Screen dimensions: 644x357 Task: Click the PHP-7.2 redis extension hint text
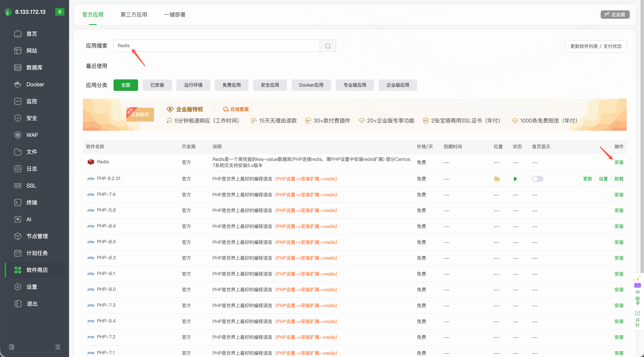(306, 337)
